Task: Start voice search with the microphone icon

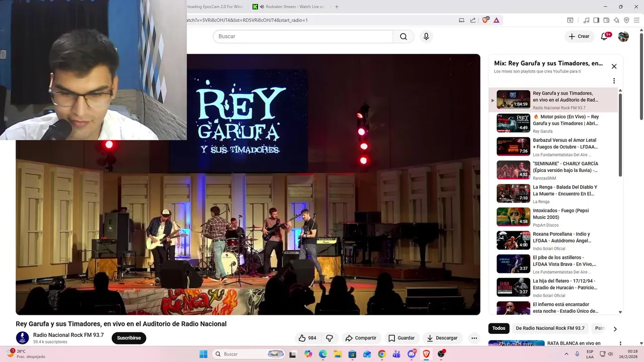Action: click(426, 36)
